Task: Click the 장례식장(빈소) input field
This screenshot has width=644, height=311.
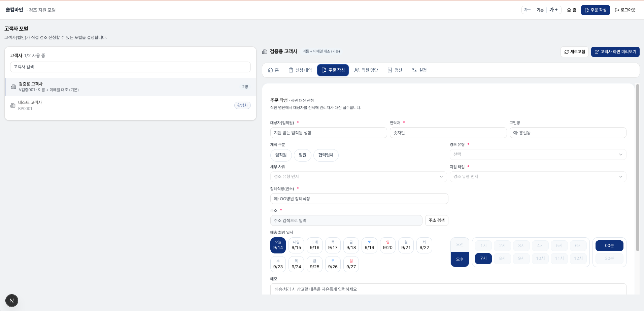Action: pos(359,199)
